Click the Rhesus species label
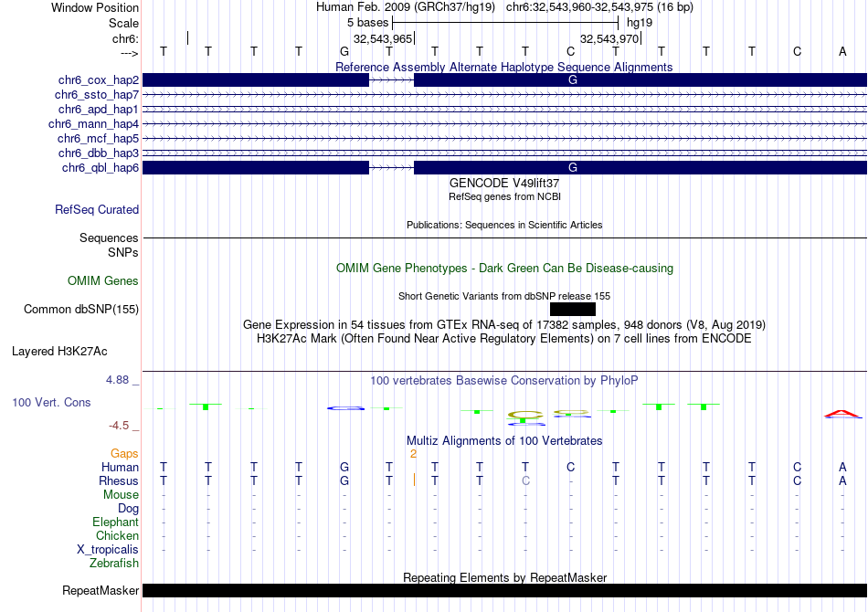The image size is (868, 612). click(x=119, y=480)
